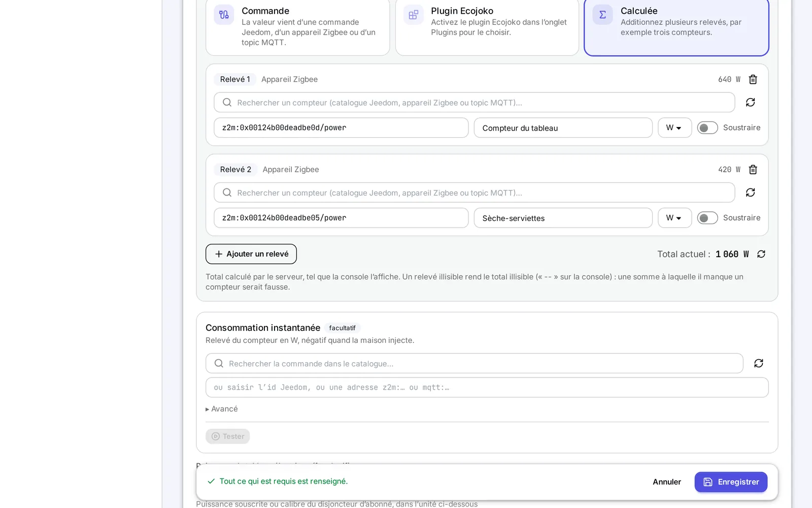Click the sigma icon on Calculée
The height and width of the screenshot is (508, 812).
point(602,15)
